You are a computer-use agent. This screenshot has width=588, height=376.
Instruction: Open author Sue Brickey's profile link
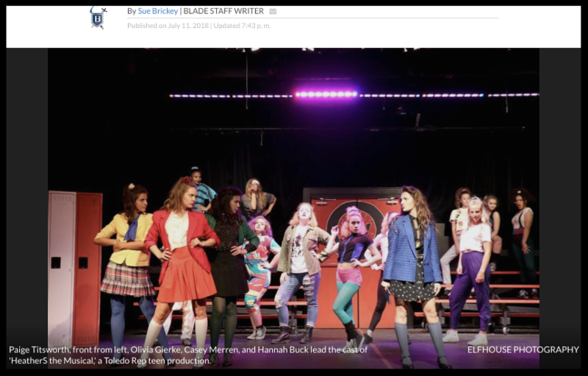(x=158, y=11)
